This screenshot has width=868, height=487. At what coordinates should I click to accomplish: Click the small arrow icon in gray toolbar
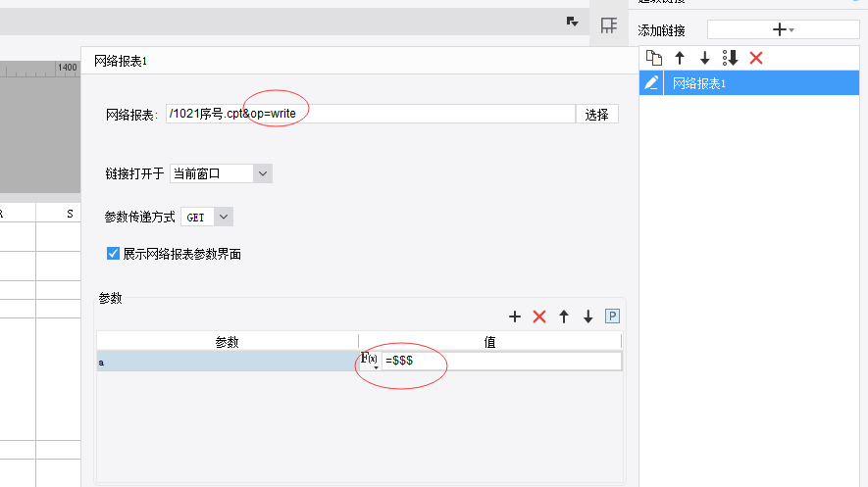[x=573, y=22]
